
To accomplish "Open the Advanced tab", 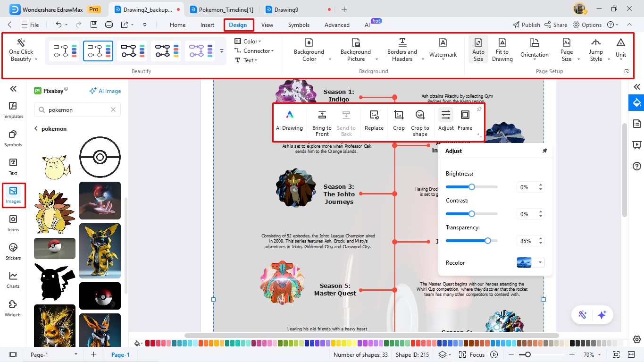I will click(337, 25).
